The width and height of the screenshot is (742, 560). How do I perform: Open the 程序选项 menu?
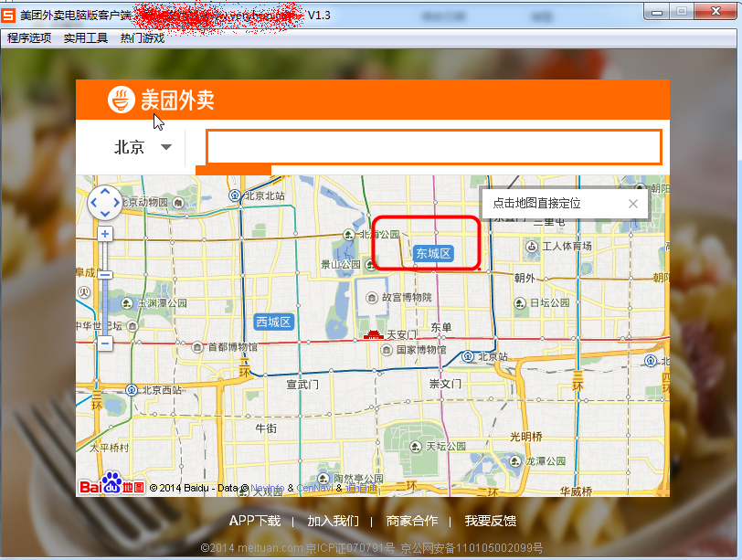click(29, 37)
